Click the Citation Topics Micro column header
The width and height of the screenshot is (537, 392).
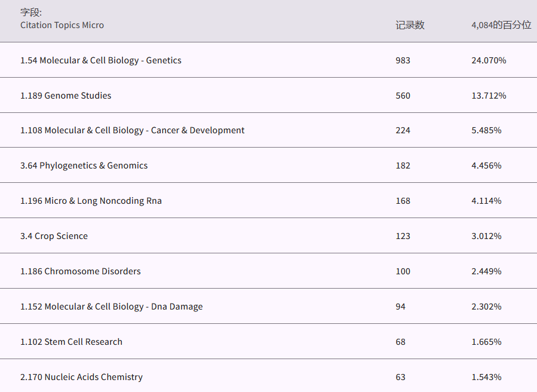(62, 25)
